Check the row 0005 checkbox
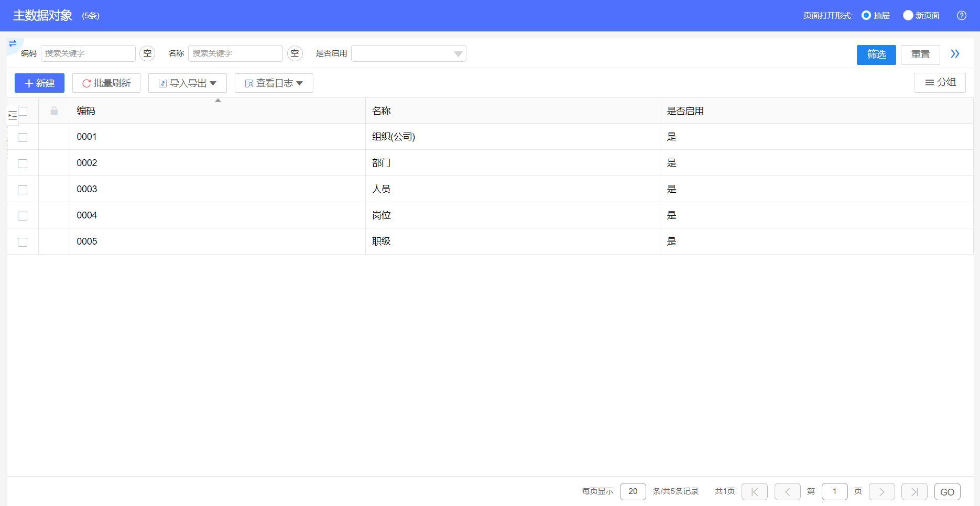This screenshot has height=506, width=980. (x=23, y=242)
